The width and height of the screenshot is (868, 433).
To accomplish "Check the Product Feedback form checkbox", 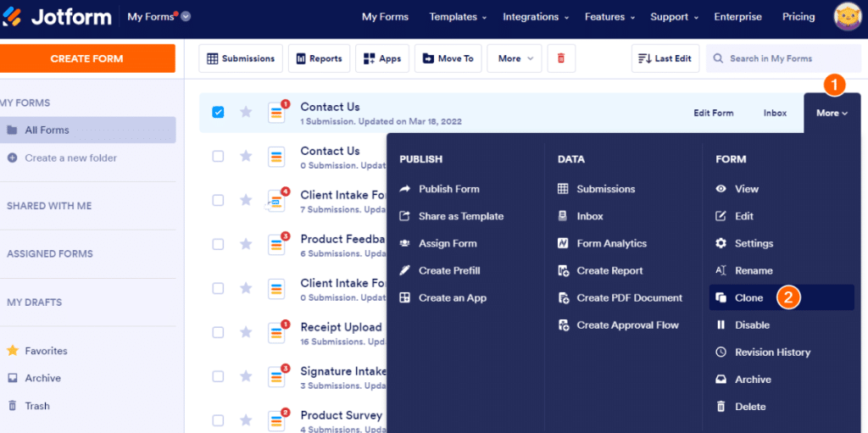I will click(218, 244).
